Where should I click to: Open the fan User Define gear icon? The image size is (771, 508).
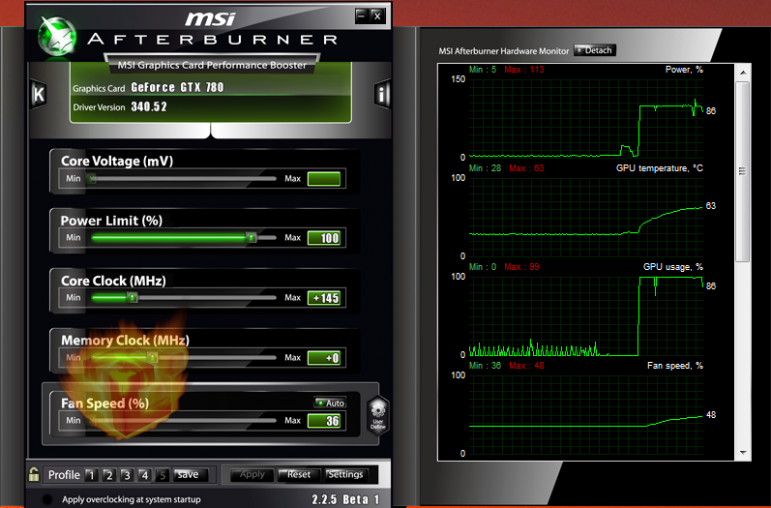point(378,415)
